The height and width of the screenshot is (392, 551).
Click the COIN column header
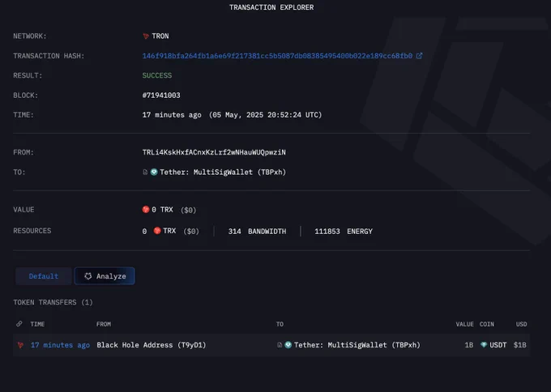pyautogui.click(x=487, y=324)
